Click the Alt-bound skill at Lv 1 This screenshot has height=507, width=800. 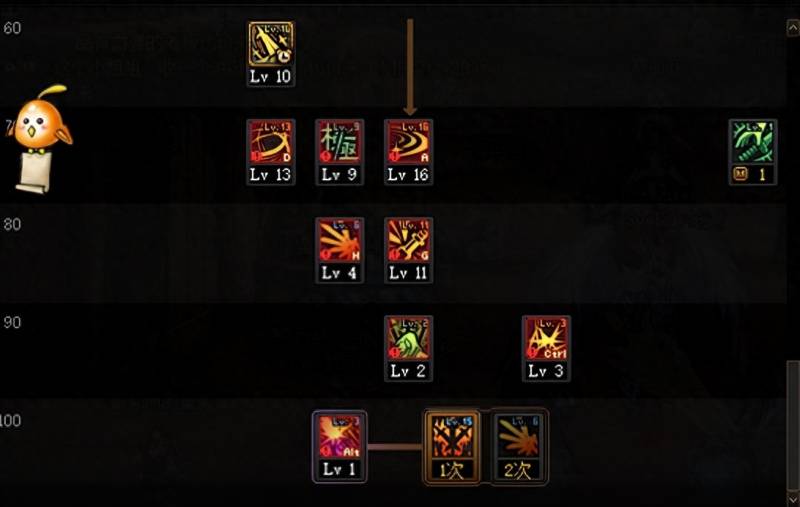click(339, 447)
